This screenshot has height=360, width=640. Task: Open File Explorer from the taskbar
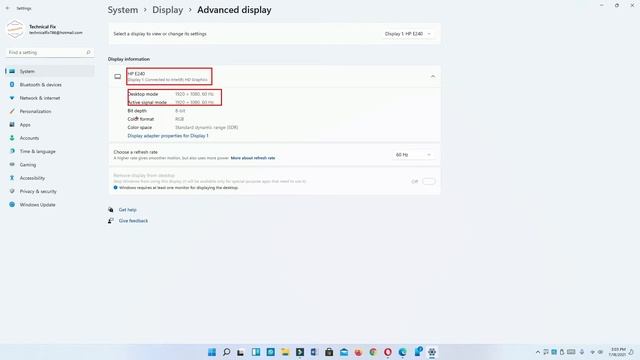[285, 352]
